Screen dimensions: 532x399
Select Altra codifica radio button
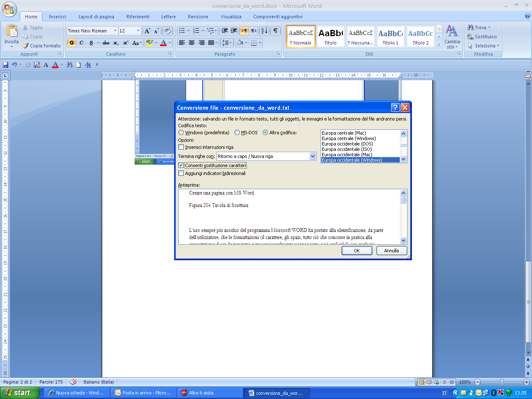pyautogui.click(x=265, y=133)
